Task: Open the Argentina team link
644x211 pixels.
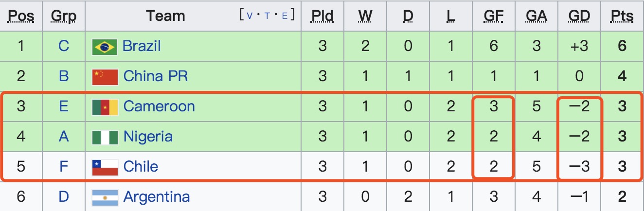Action: (157, 196)
